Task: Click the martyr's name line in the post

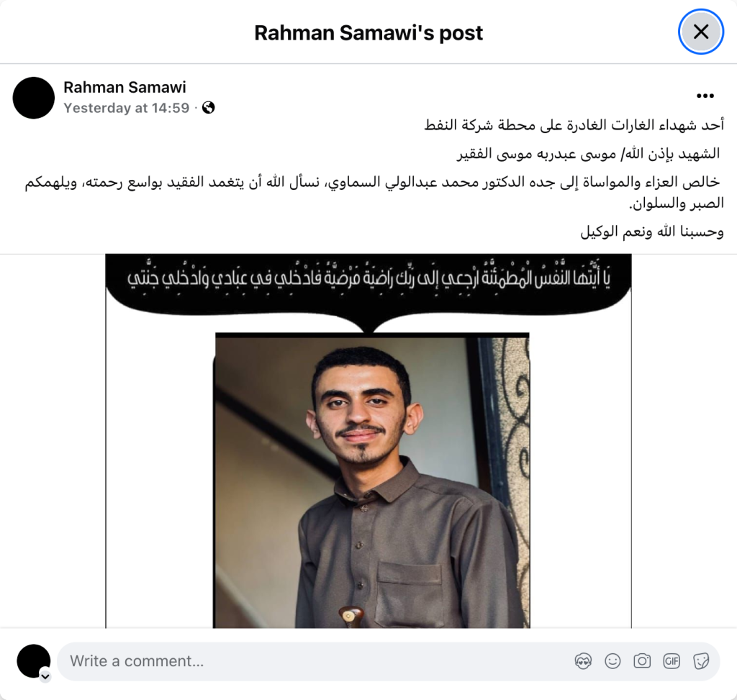Action: coord(589,154)
